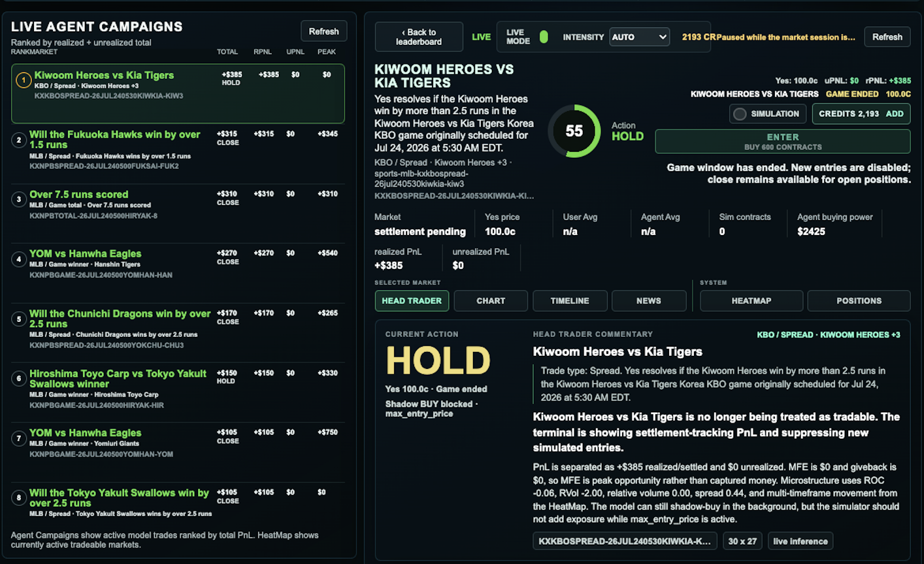Viewport: 924px width, 564px height.
Task: Select the rank 6 circle badge
Action: pos(19,379)
